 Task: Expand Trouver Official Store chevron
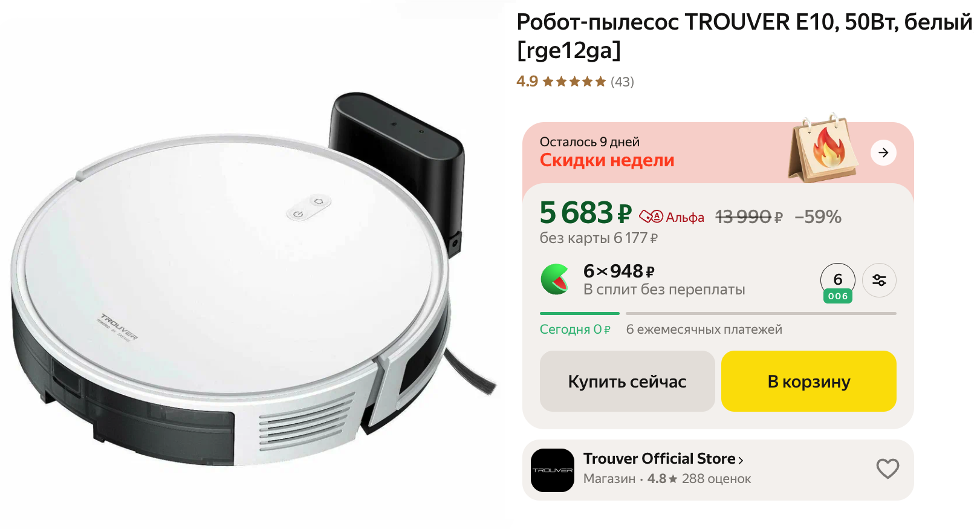741,461
